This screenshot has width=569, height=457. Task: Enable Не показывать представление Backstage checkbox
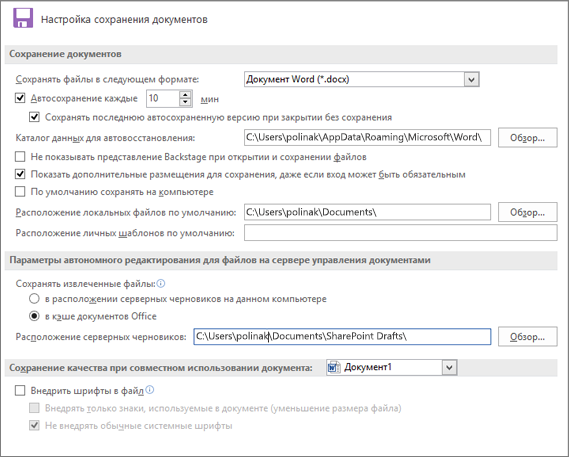20,157
